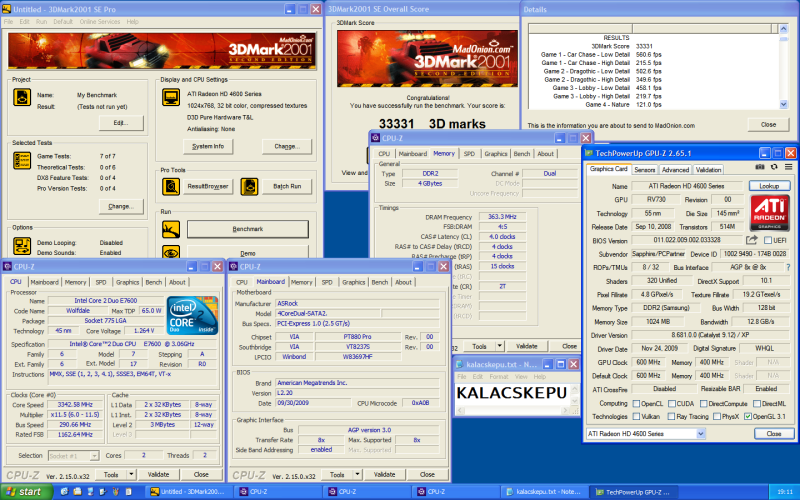Open the Validation tab in GPU-Z

click(x=708, y=170)
